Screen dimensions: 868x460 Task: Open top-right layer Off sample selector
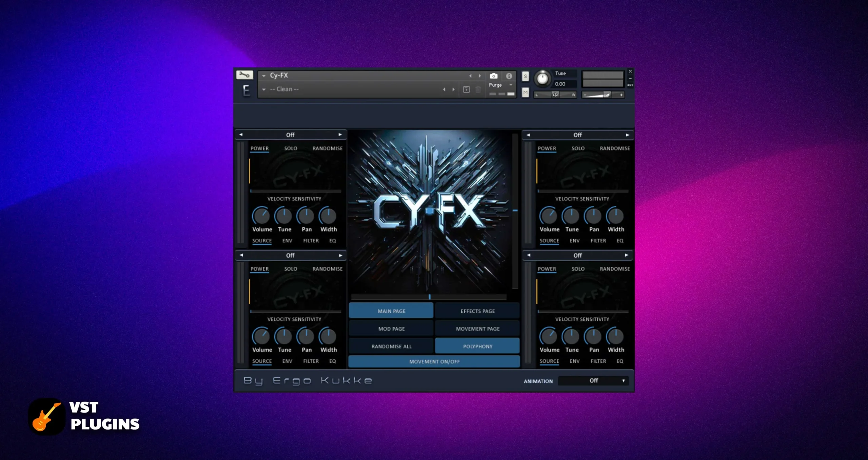(x=578, y=135)
